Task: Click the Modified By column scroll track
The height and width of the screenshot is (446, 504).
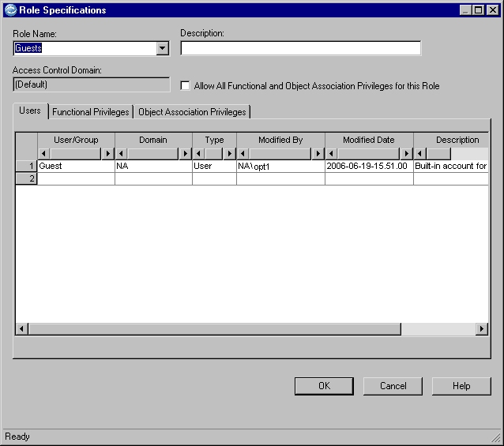Action: point(280,154)
